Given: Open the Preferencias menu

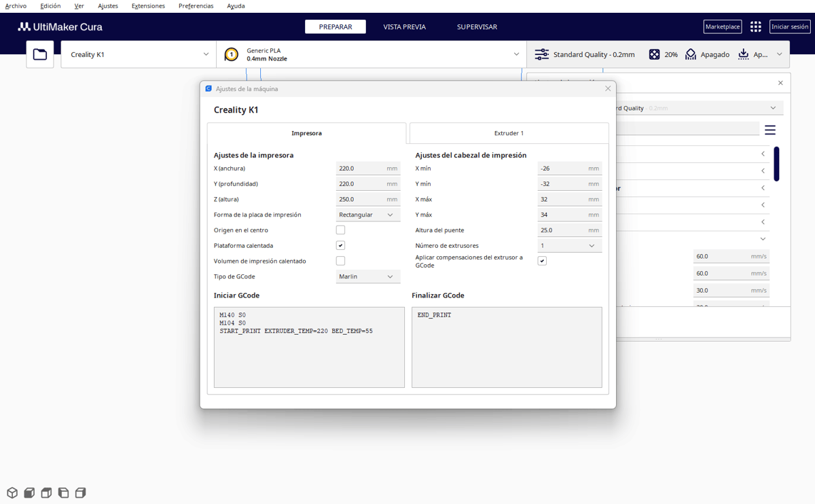Looking at the screenshot, I should click(196, 6).
